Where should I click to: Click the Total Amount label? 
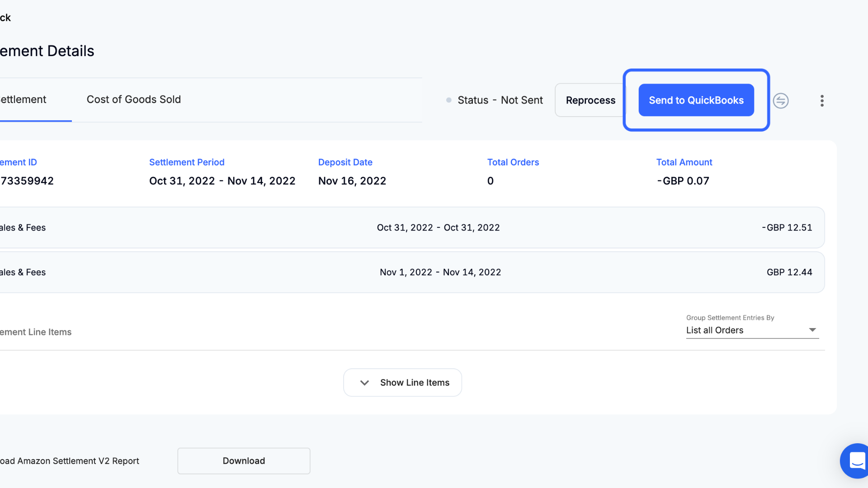point(684,162)
